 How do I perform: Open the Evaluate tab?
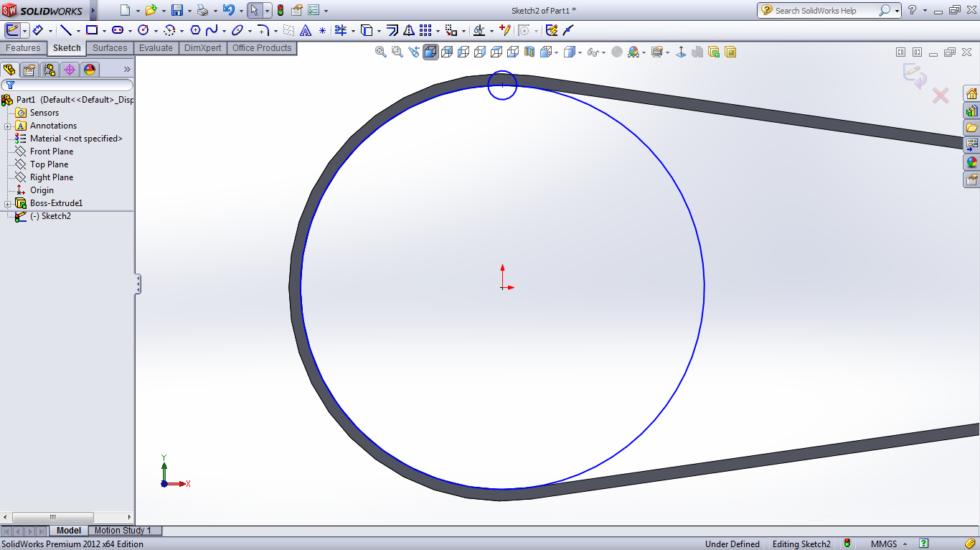coord(156,48)
